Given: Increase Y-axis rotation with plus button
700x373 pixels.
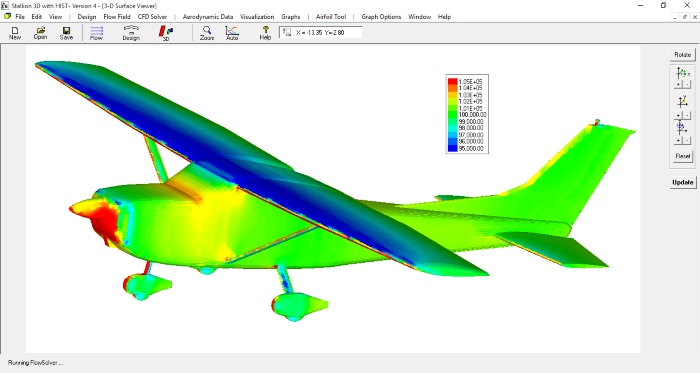Looking at the screenshot, I should pos(678,115).
